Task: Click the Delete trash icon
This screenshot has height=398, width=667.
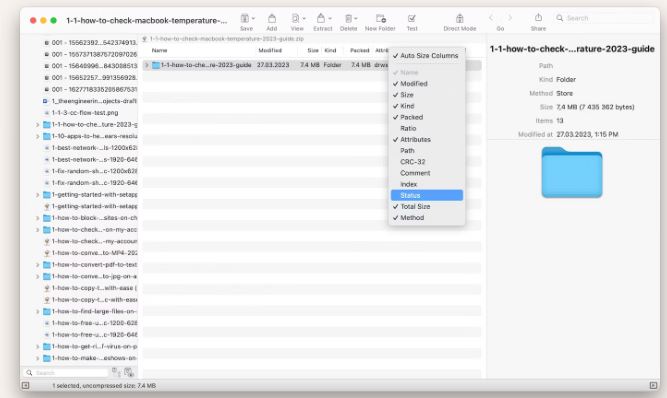Action: [x=348, y=18]
